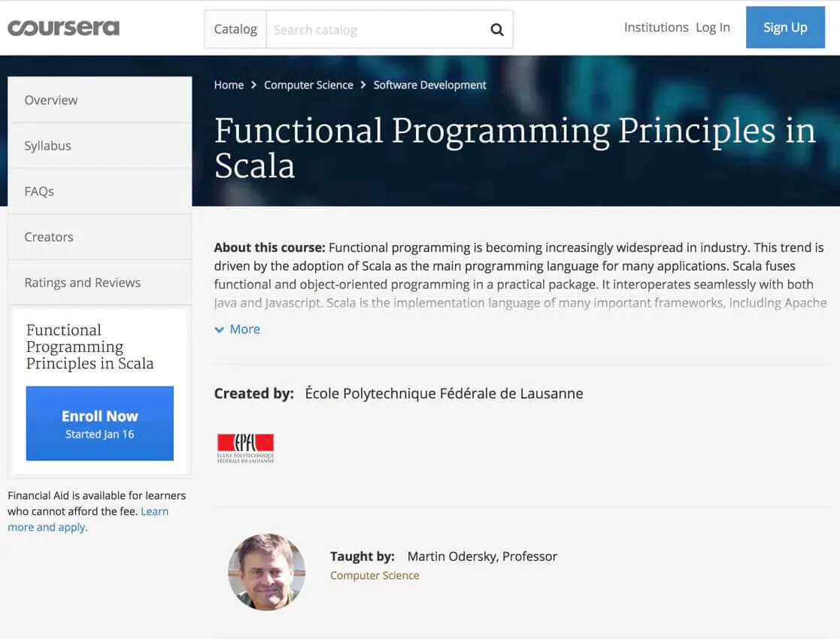Open the Catalog dropdown
Screen dimensions: 840x639
tap(235, 29)
